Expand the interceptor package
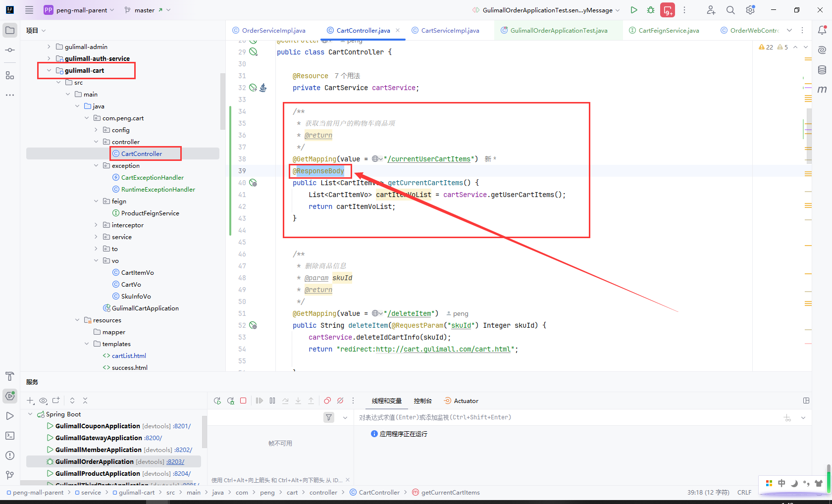This screenshot has width=832, height=504. click(96, 225)
